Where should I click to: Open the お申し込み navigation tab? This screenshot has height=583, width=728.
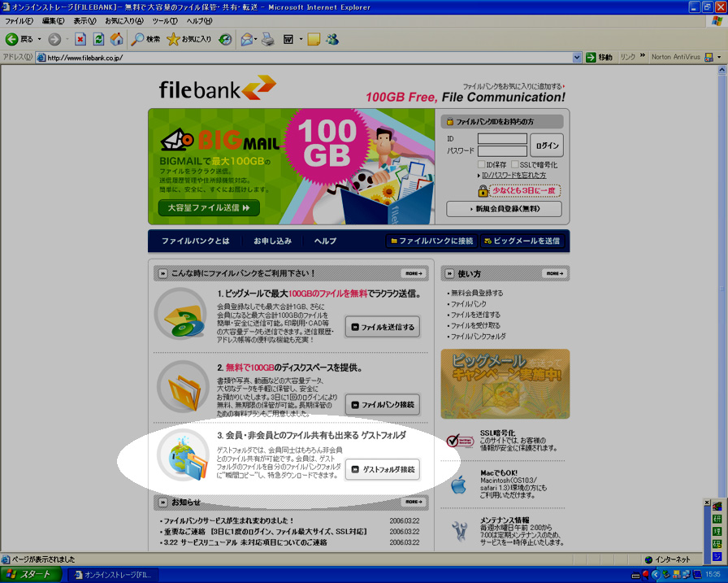point(272,241)
